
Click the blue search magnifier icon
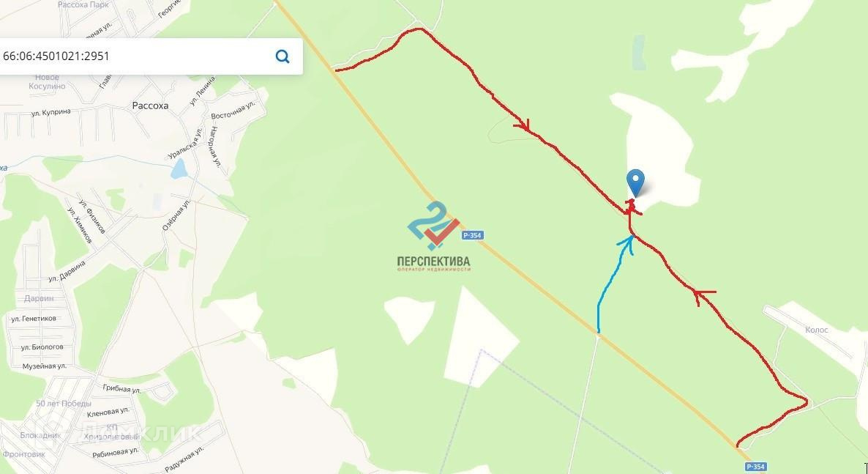point(283,56)
